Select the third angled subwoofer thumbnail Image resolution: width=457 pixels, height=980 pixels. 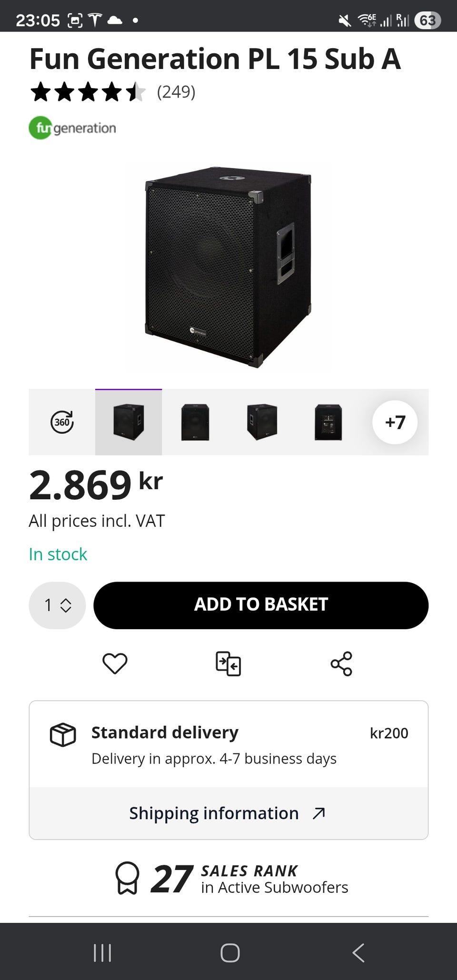[262, 422]
